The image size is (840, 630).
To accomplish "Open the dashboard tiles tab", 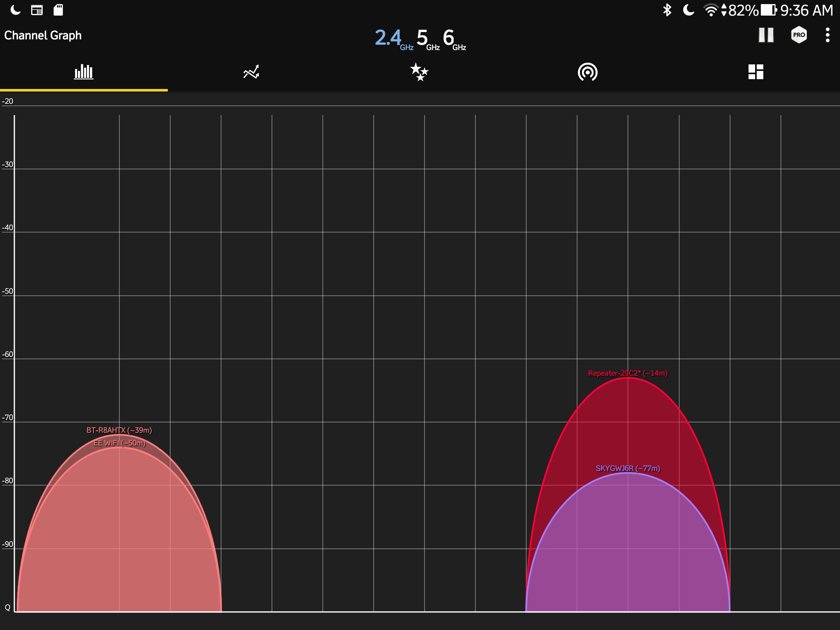I will (x=756, y=72).
